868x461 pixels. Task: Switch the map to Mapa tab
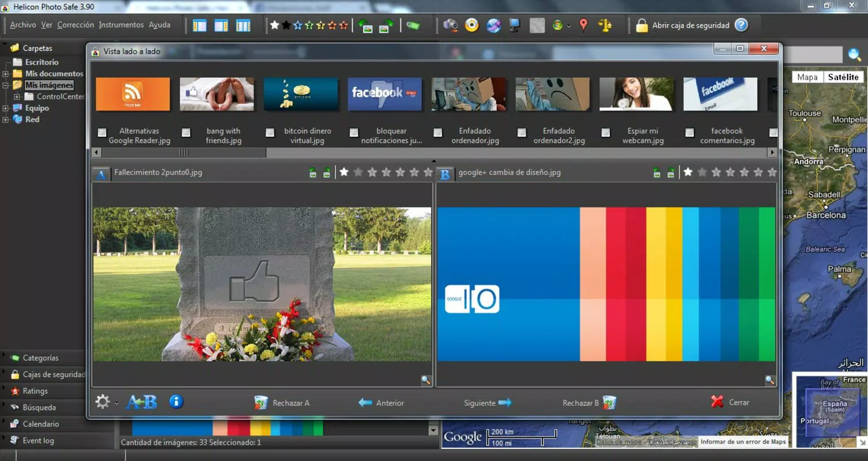tap(807, 77)
